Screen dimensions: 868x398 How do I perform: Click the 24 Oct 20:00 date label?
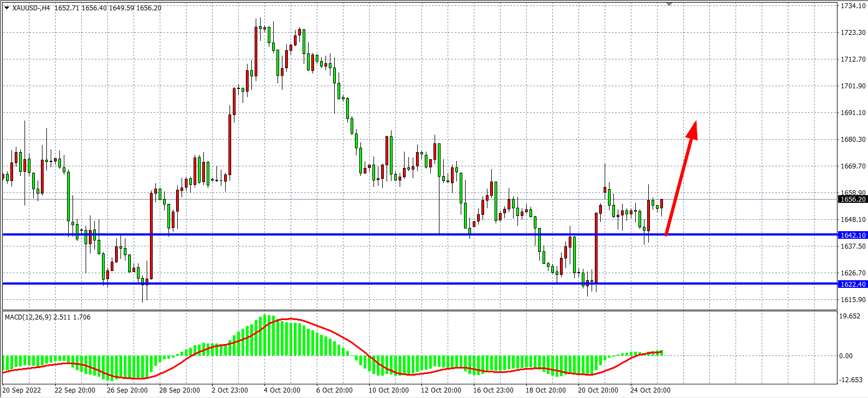point(650,390)
